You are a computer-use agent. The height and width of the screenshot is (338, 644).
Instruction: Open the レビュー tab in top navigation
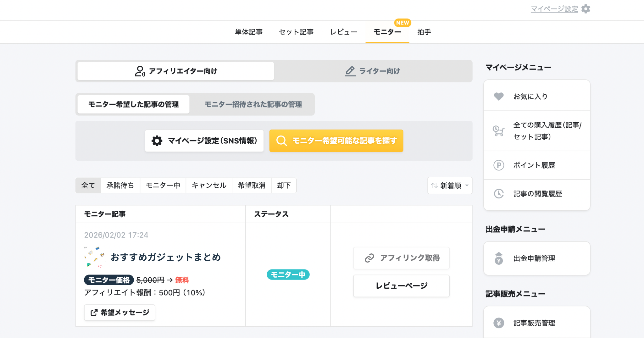pyautogui.click(x=343, y=32)
